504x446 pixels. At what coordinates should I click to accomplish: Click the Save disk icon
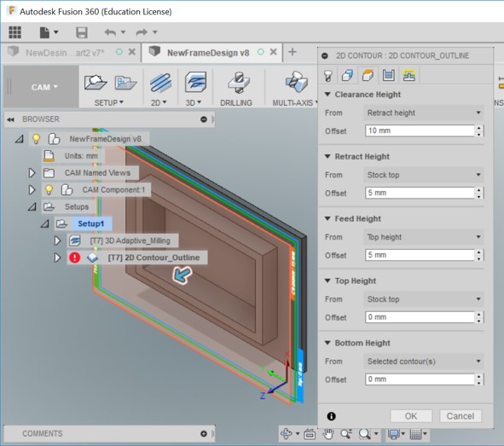[82, 32]
